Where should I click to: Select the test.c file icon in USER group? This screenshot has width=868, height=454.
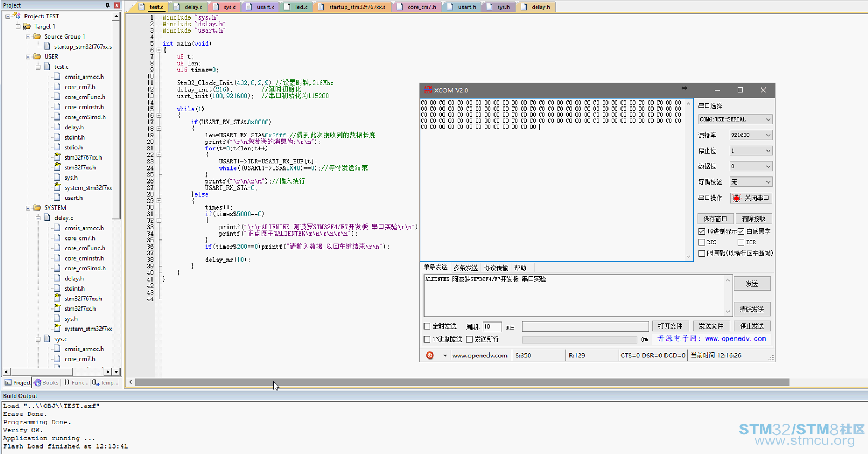(47, 67)
